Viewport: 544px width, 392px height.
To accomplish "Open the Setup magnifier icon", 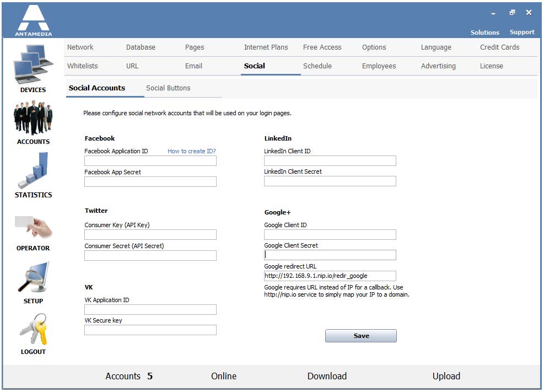I will click(x=33, y=277).
